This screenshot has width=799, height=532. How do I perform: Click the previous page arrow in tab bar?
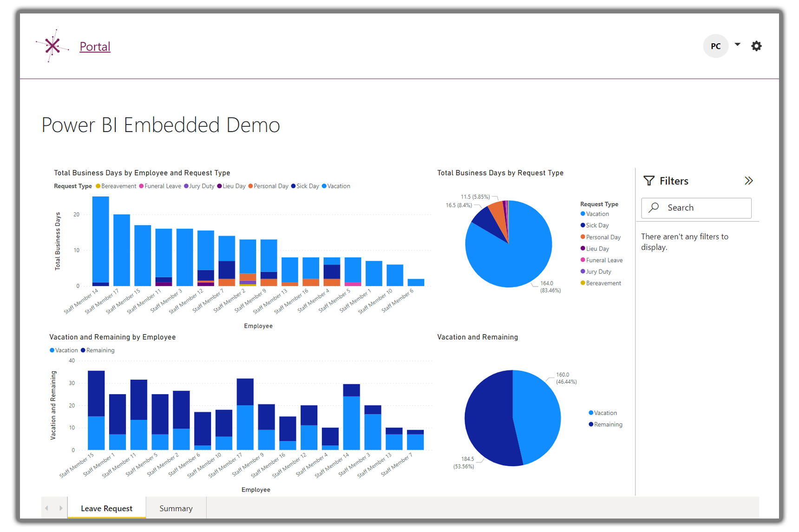pos(47,508)
